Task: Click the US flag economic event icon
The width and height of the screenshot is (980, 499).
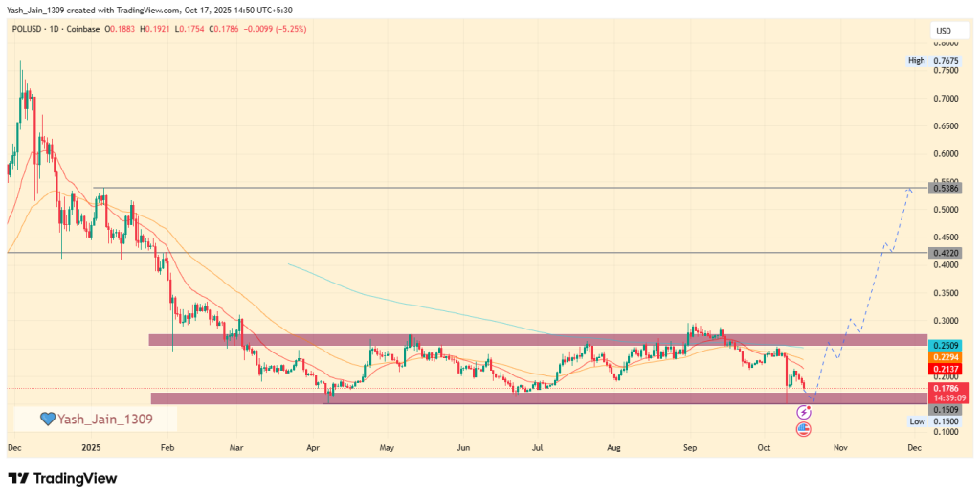Action: click(x=803, y=429)
